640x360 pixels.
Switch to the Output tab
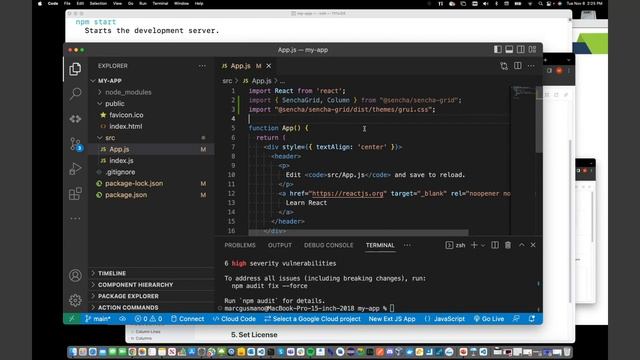click(280, 245)
